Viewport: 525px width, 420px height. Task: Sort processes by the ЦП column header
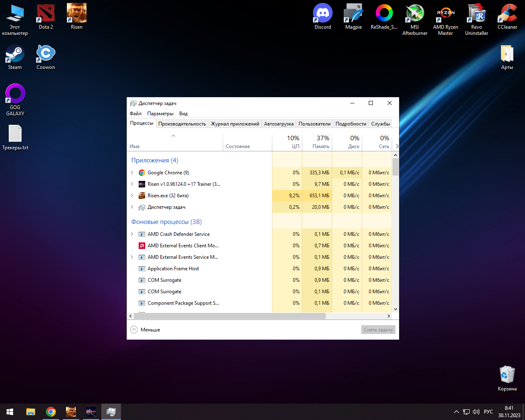(288, 142)
